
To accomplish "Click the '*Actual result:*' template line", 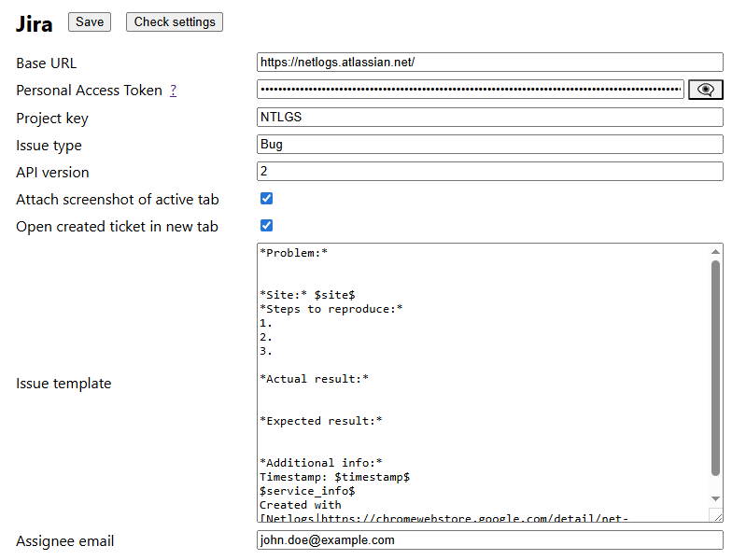I will click(x=314, y=379).
